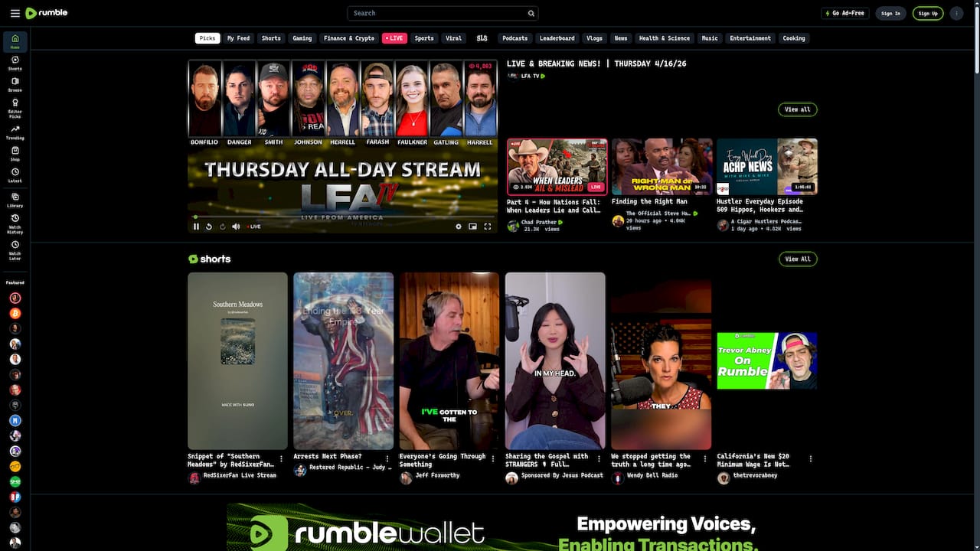Viewport: 980px width, 551px height.
Task: Play the Southern Meadows short
Action: point(237,360)
